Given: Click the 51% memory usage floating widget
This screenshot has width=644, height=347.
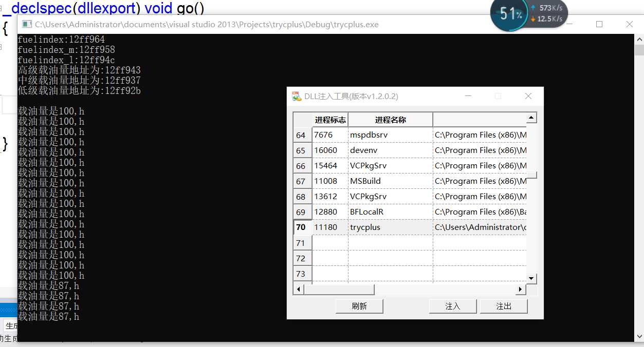Looking at the screenshot, I should (x=510, y=14).
